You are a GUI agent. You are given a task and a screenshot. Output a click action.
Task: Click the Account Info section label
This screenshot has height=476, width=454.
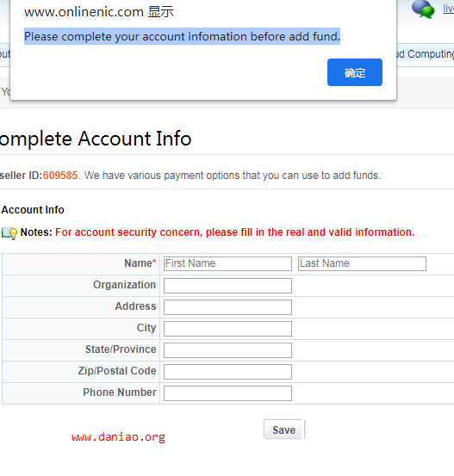(33, 210)
